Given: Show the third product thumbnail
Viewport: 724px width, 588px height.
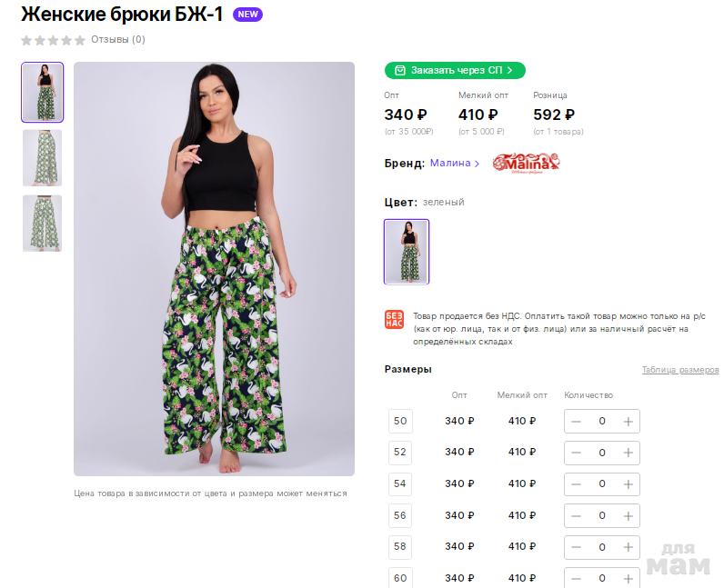Looking at the screenshot, I should [x=43, y=224].
